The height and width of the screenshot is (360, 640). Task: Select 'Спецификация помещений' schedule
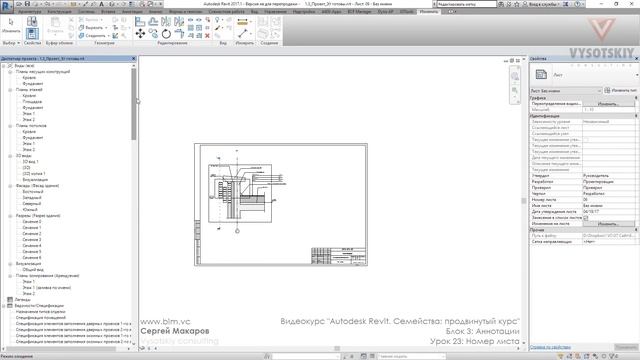coord(41,318)
